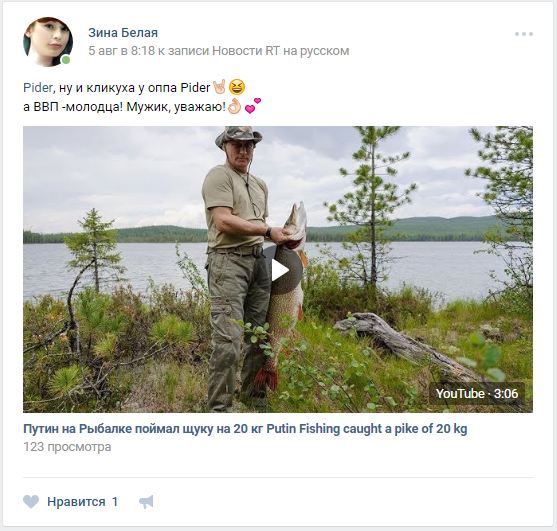Click the OK hand emoji

[x=234, y=106]
